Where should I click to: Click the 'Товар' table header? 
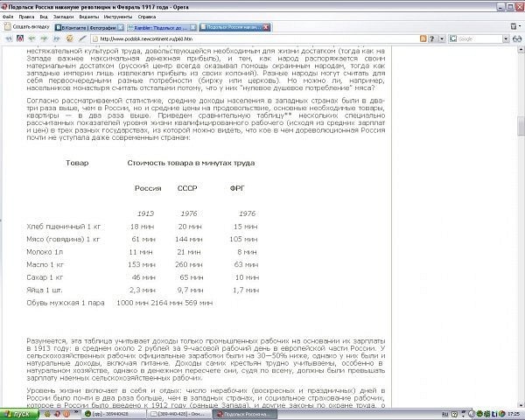pos(77,163)
